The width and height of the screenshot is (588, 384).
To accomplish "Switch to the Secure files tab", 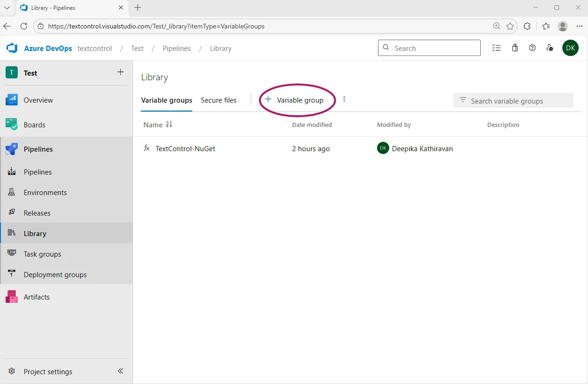I will (218, 100).
